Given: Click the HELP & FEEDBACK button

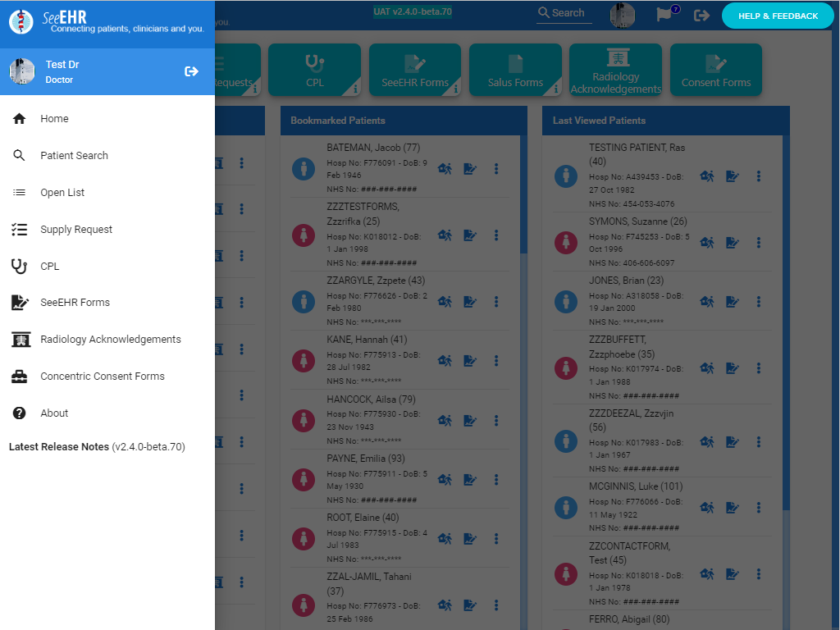Looking at the screenshot, I should point(778,16).
